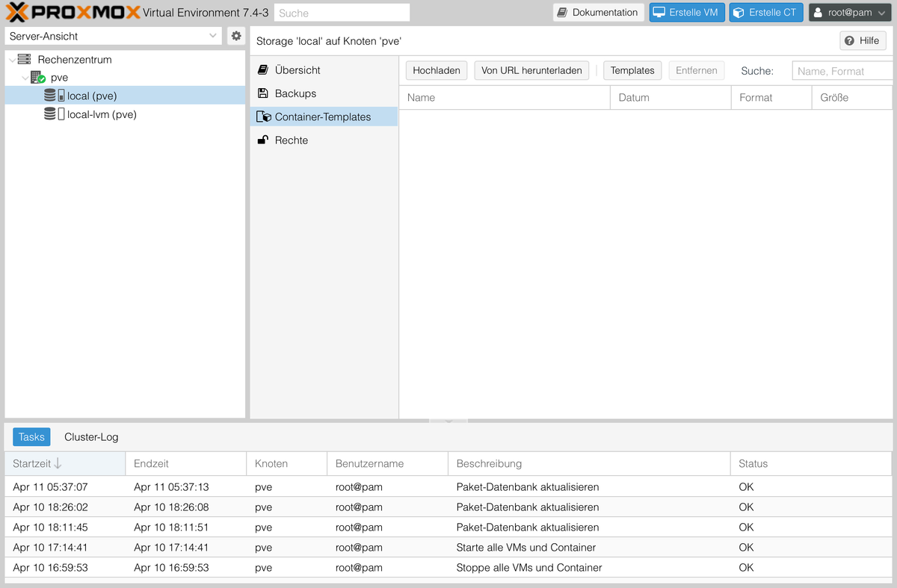Sort by the Datum column header
The image size is (897, 588).
point(671,97)
